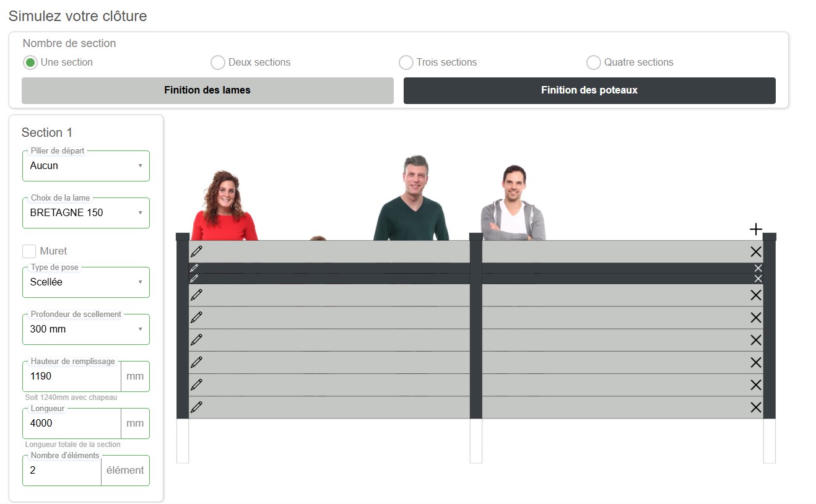Click pencil icon on the seventh blade from top
The image size is (816, 504).
[x=196, y=362]
